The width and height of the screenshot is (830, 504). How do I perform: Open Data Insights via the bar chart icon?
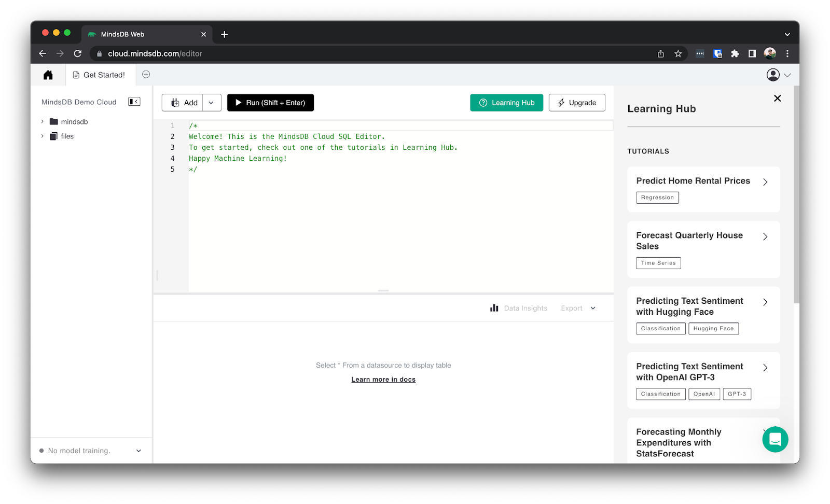[x=494, y=307]
